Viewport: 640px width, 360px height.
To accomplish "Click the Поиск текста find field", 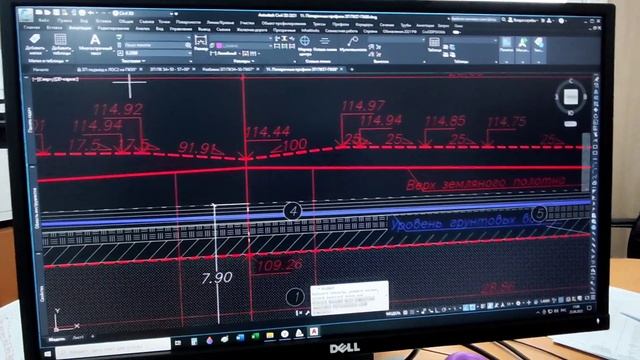I will click(x=154, y=45).
